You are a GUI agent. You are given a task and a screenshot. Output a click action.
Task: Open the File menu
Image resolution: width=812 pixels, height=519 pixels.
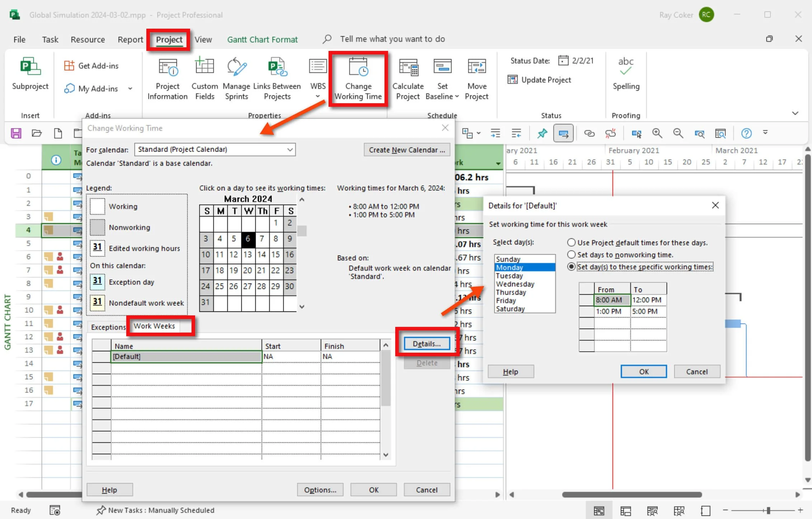coord(19,39)
